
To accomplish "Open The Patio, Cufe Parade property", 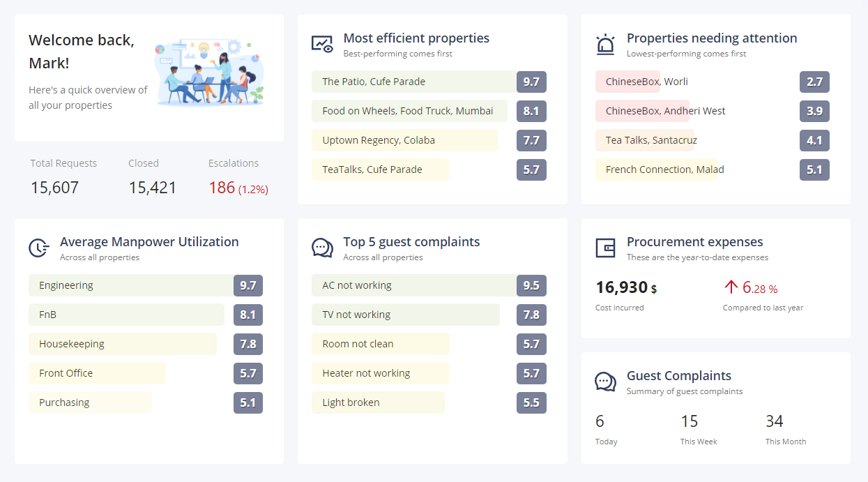I will click(x=374, y=82).
